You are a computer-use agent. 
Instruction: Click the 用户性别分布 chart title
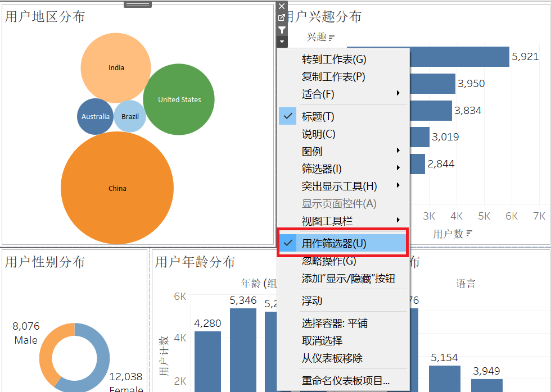pos(45,262)
